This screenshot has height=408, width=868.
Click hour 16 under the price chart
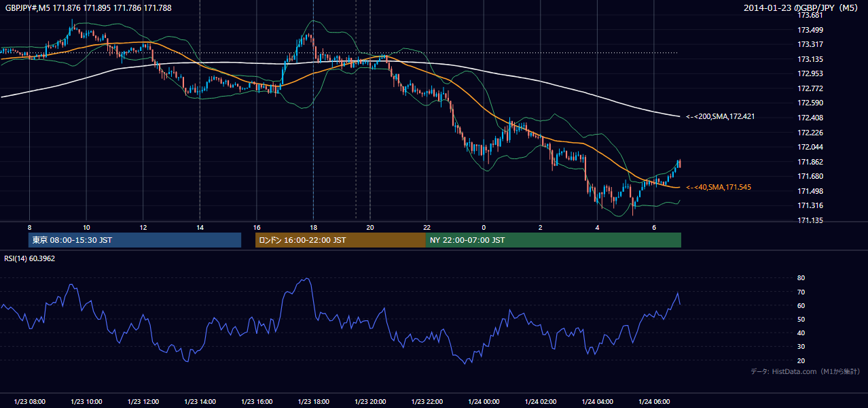point(256,226)
